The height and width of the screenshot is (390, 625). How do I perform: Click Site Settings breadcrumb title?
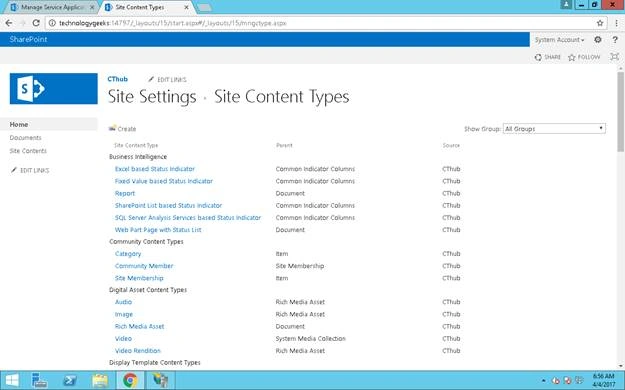[x=152, y=97]
